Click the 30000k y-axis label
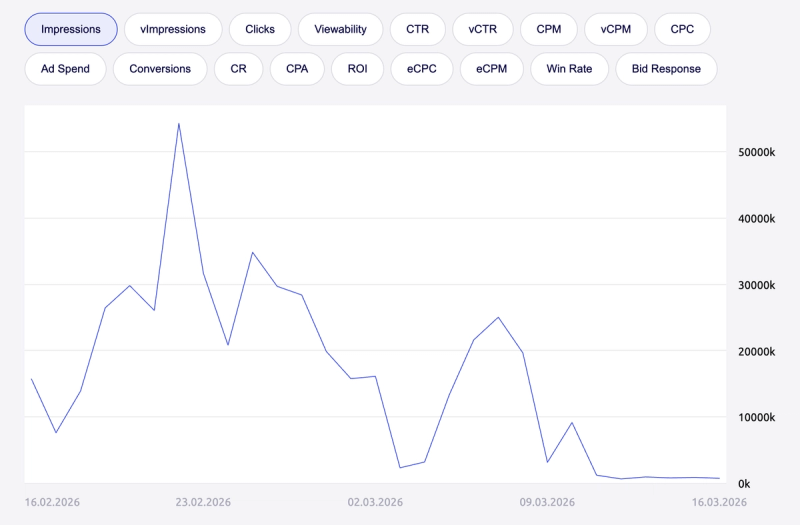Screen dimensions: 800x525 point(757,285)
